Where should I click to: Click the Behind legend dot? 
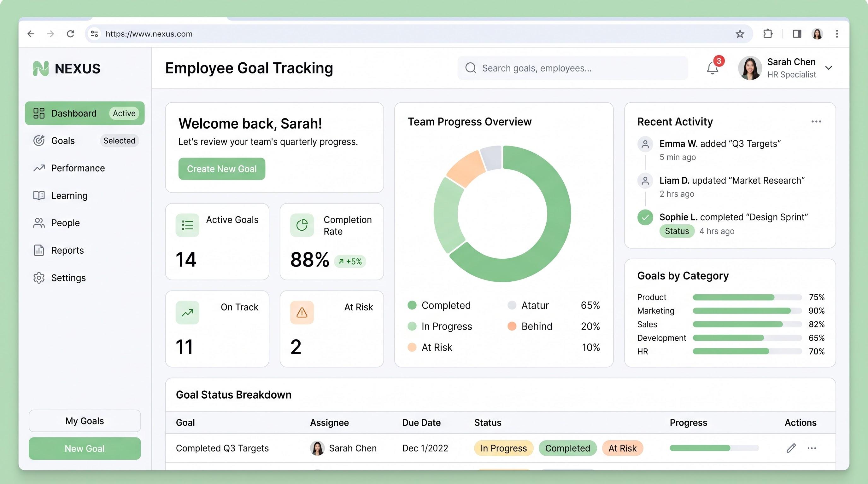click(x=512, y=326)
